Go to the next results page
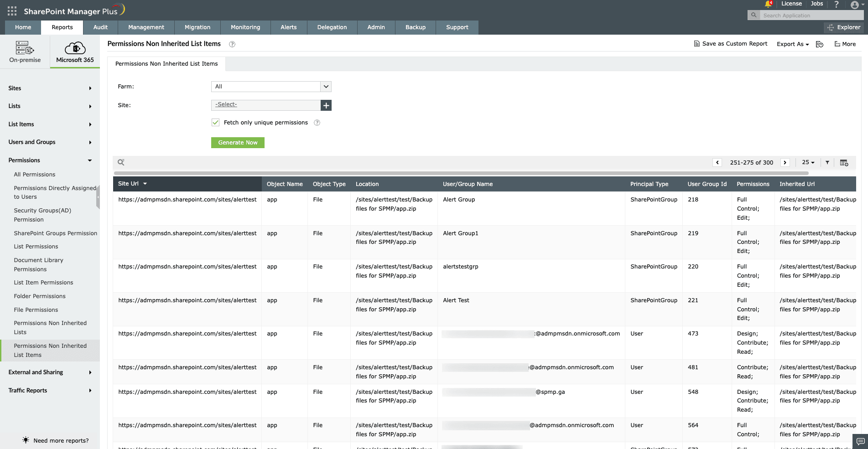This screenshot has width=868, height=449. 785,162
